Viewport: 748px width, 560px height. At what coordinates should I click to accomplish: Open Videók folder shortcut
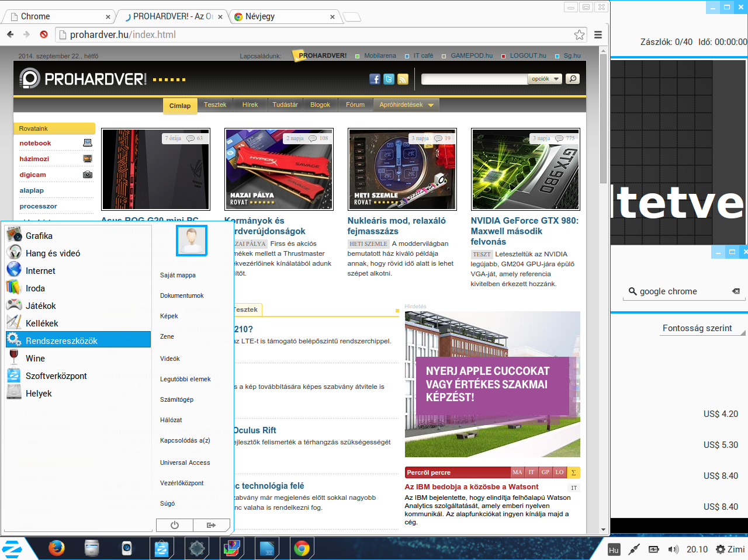tap(169, 359)
